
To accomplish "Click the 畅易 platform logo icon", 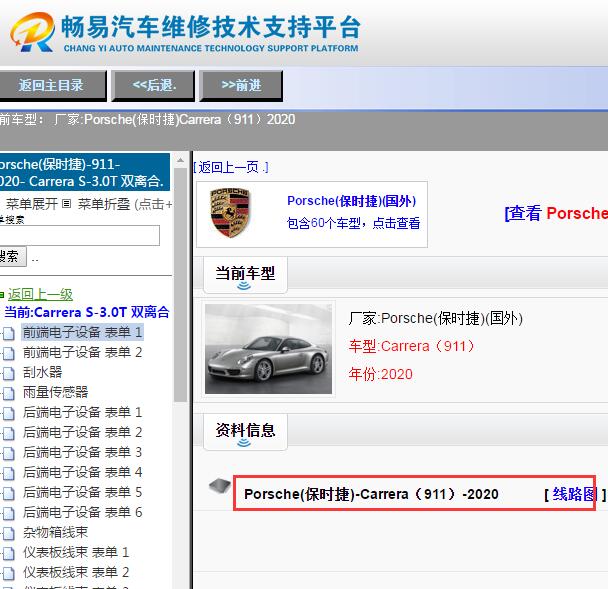I will (33, 32).
